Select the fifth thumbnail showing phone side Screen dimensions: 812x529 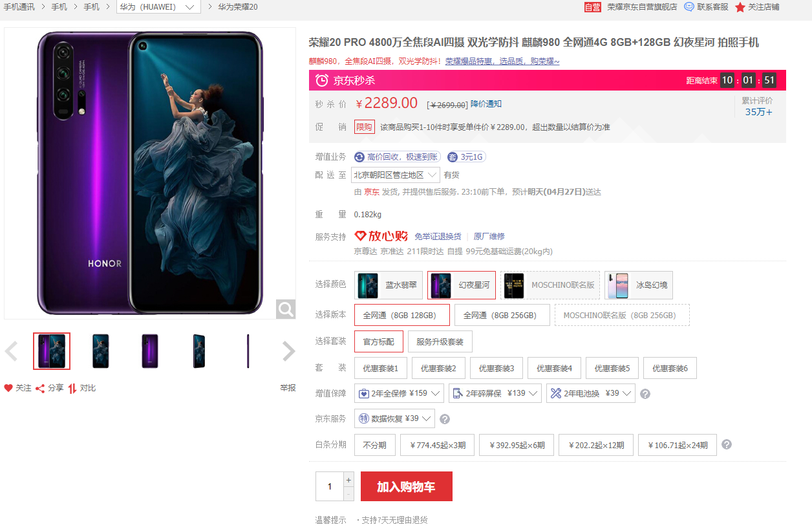click(248, 351)
